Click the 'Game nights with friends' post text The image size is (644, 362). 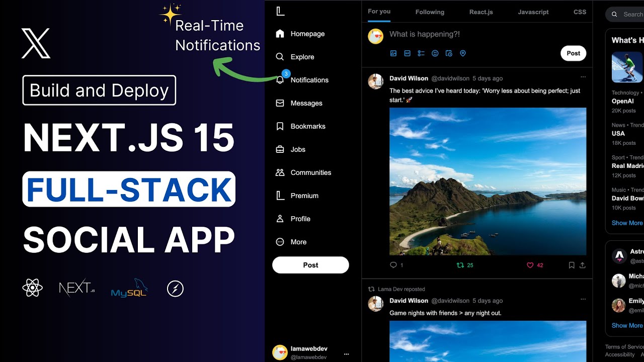(x=445, y=313)
